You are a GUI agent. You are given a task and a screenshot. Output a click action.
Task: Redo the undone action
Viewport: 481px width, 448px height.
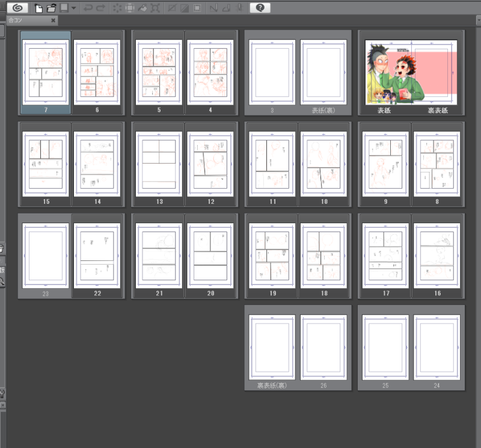point(100,8)
